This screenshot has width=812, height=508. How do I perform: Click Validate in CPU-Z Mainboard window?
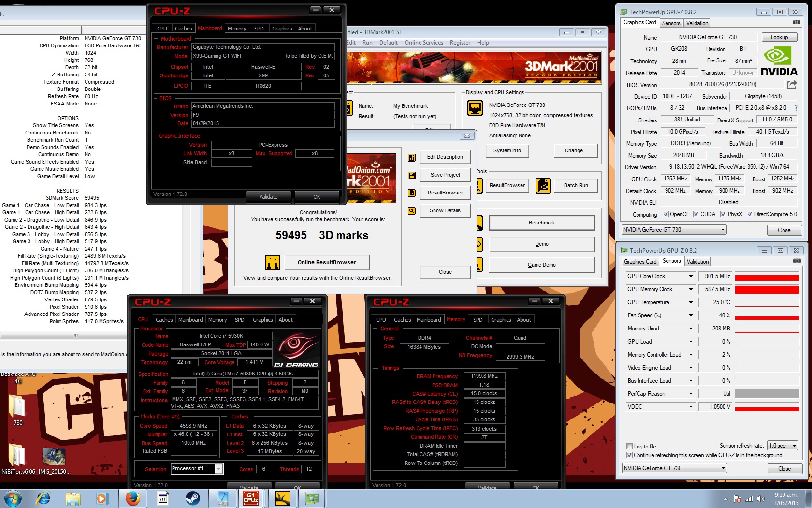(x=268, y=197)
